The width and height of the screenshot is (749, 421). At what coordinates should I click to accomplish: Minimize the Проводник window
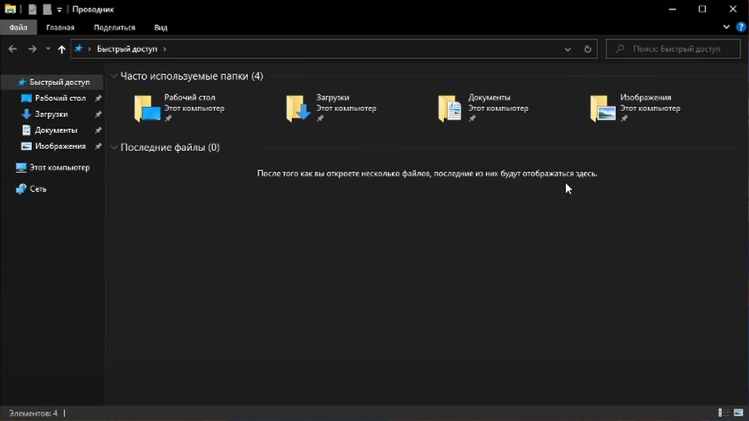(x=672, y=9)
